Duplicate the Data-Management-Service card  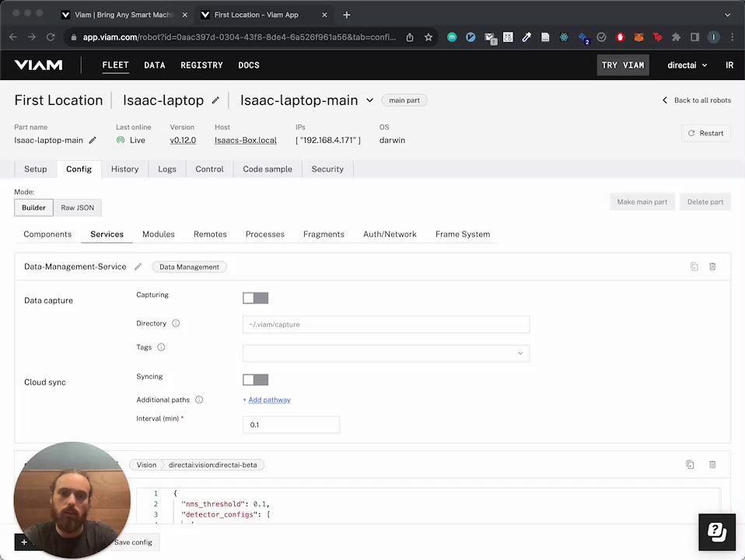click(x=694, y=267)
